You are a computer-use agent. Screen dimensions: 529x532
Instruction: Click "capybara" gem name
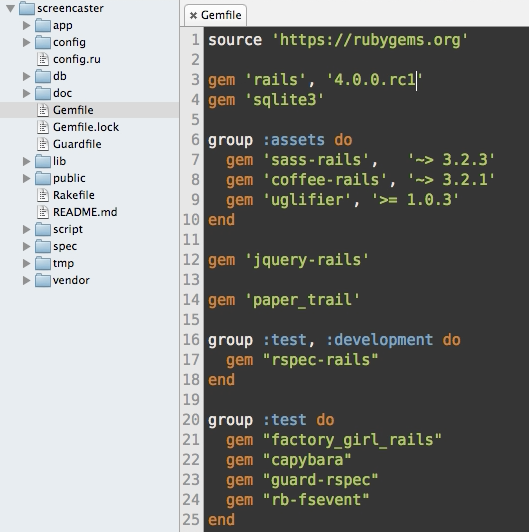coord(307,460)
